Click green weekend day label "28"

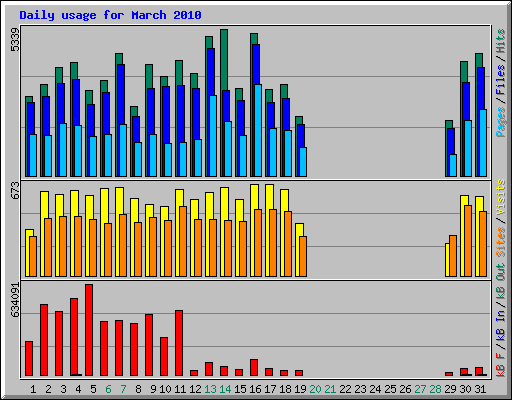(435, 389)
